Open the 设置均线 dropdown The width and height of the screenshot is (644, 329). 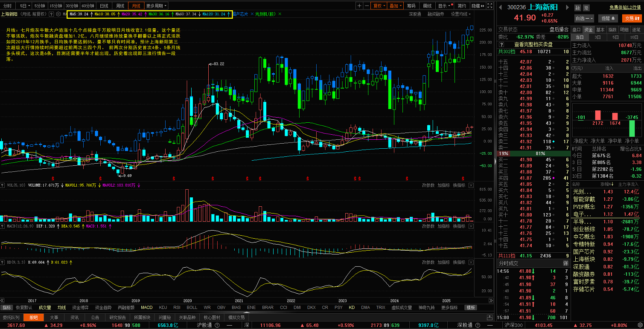pyautogui.click(x=461, y=14)
